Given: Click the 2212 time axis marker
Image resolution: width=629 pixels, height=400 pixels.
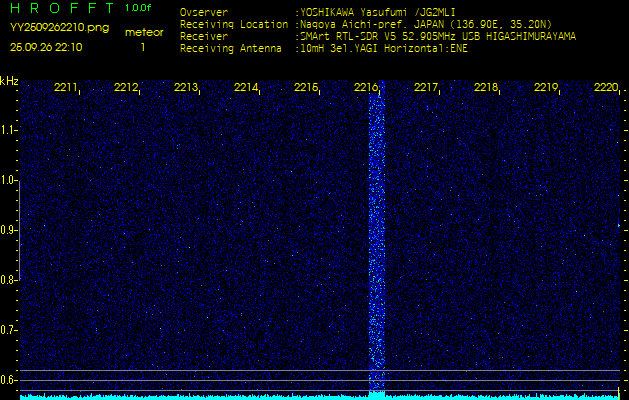Looking at the screenshot, I should (x=126, y=87).
